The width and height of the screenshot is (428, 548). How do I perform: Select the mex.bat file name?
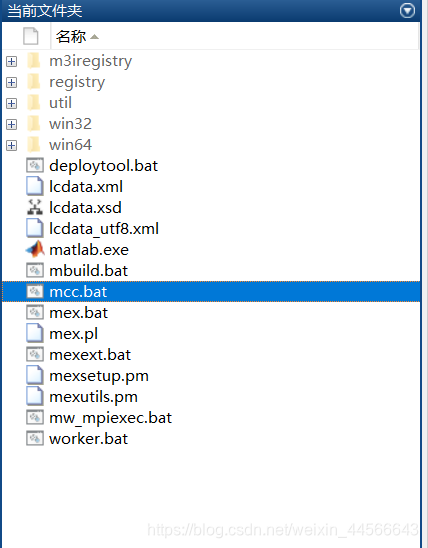(x=78, y=313)
